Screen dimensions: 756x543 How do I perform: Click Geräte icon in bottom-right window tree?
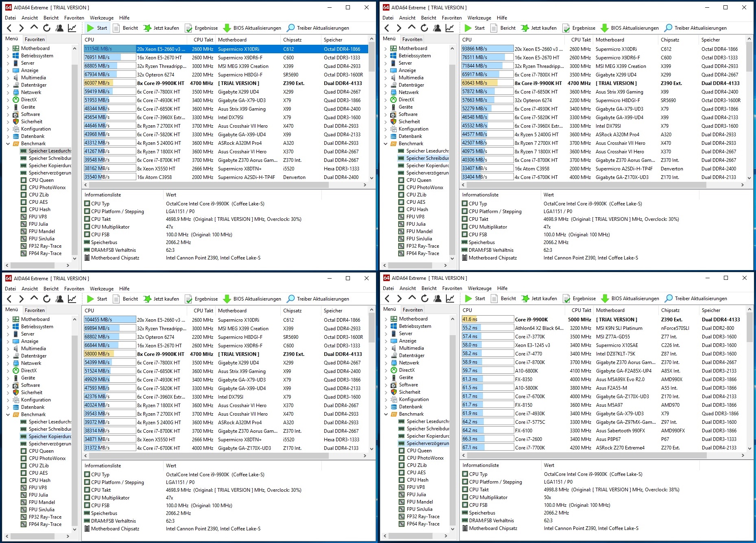coord(394,377)
